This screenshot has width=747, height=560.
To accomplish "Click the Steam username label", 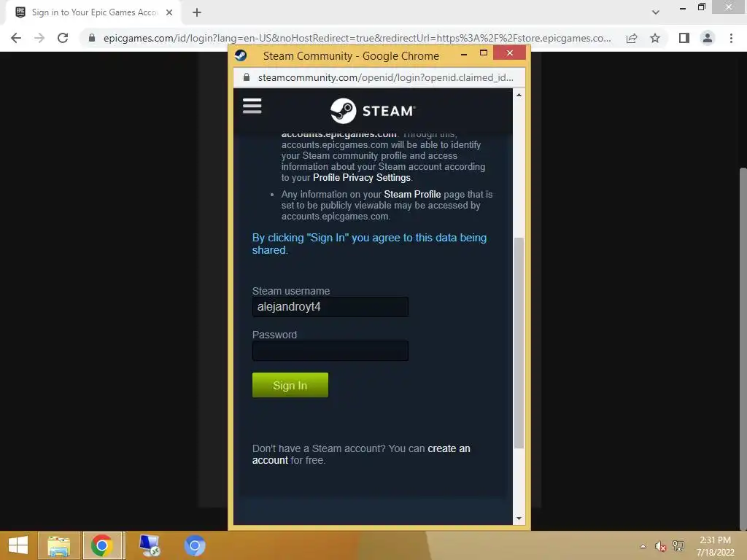I will tap(290, 291).
